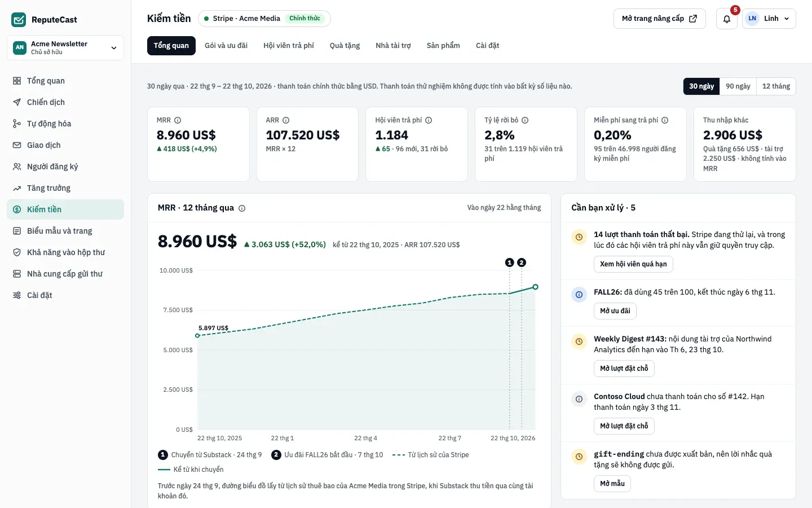Open the Quà tặng tab
812x508 pixels.
(x=345, y=46)
